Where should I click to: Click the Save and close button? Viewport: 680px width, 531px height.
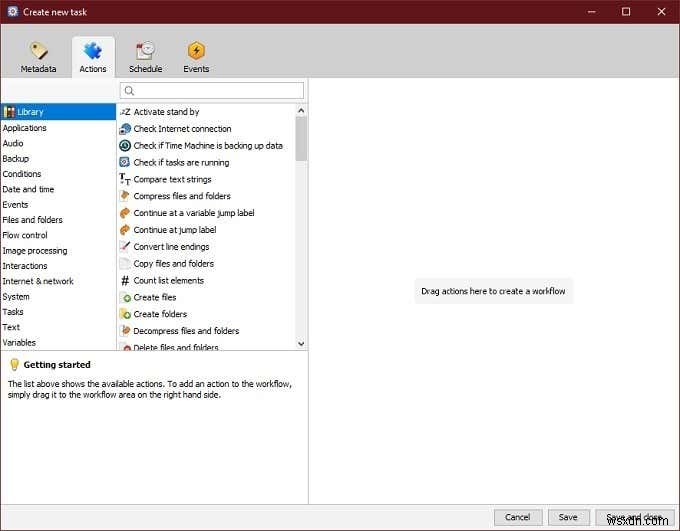[x=634, y=517]
